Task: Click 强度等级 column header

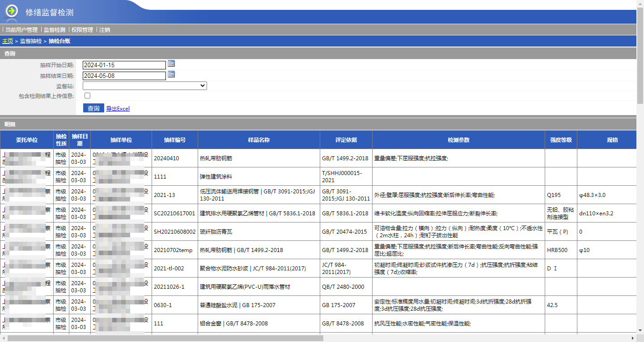Action: click(x=561, y=140)
